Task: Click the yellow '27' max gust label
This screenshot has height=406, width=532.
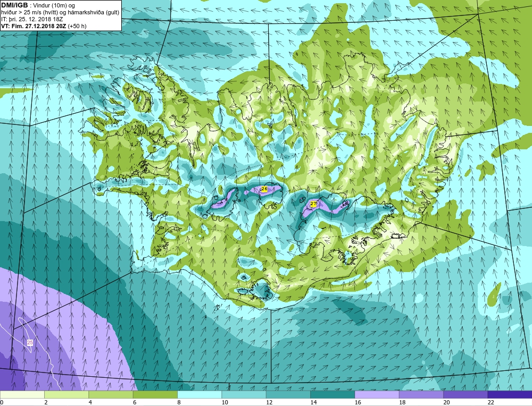Action: click(313, 204)
